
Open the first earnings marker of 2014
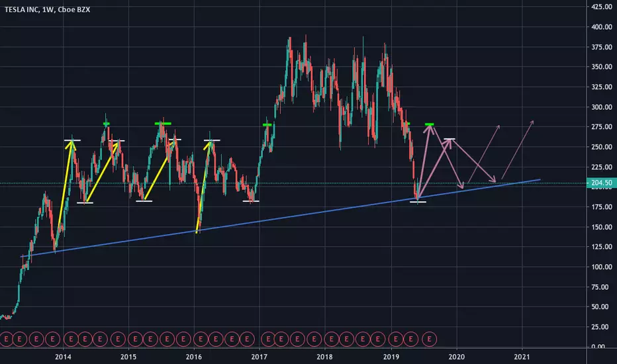tap(71, 339)
